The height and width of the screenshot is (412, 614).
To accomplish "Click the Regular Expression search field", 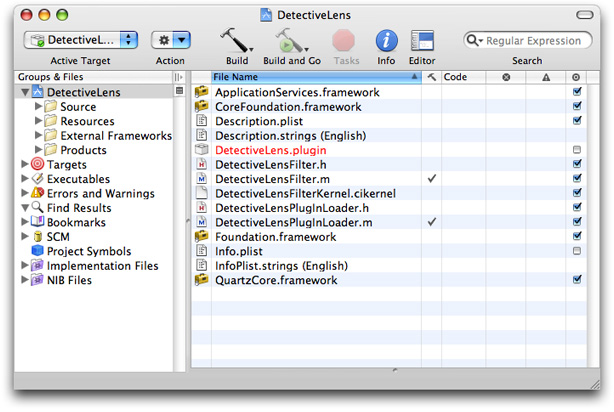I will (x=535, y=41).
